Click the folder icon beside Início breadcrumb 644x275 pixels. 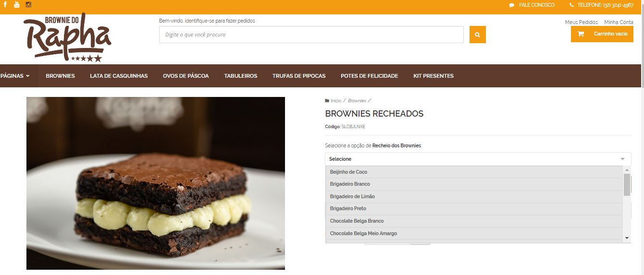pyautogui.click(x=327, y=101)
